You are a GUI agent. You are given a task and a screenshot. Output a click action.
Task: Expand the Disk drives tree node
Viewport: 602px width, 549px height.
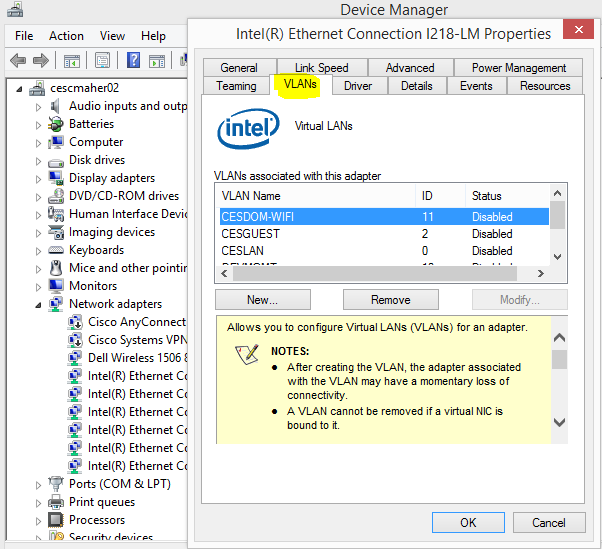(38, 161)
